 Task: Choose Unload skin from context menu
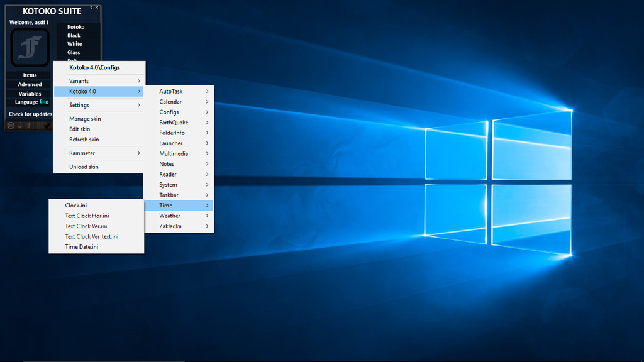click(99, 167)
